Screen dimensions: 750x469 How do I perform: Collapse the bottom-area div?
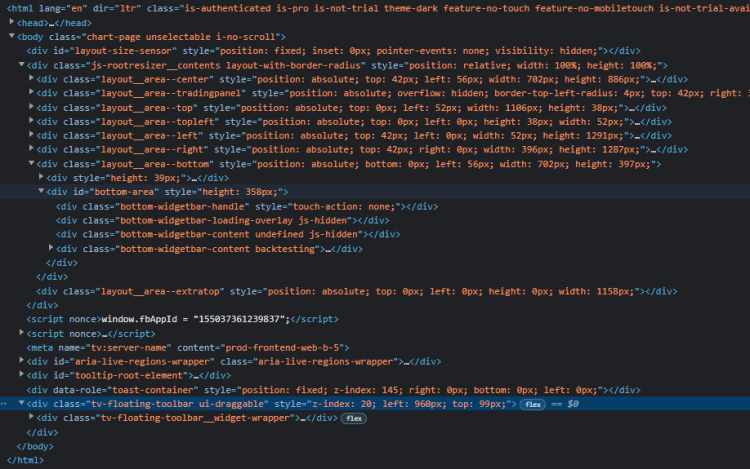[41, 191]
